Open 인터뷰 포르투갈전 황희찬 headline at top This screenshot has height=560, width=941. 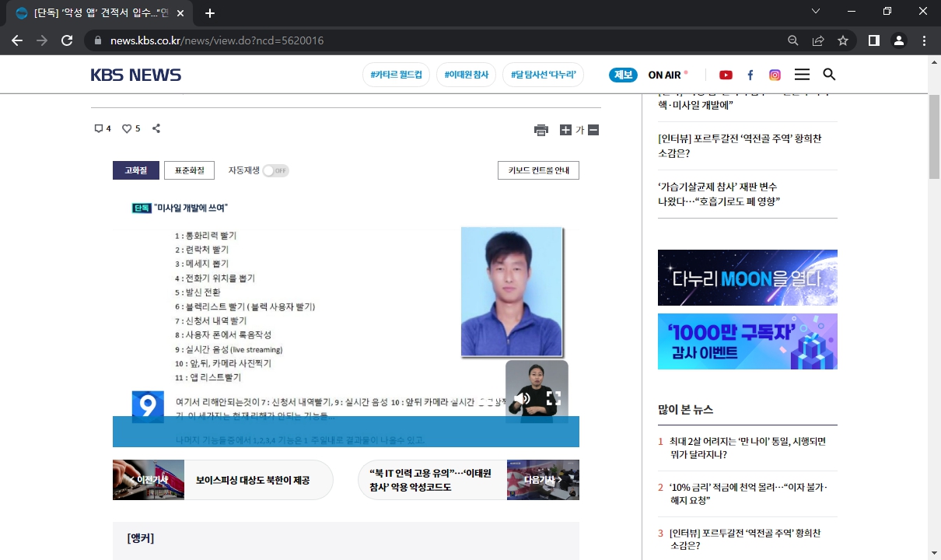coord(740,145)
